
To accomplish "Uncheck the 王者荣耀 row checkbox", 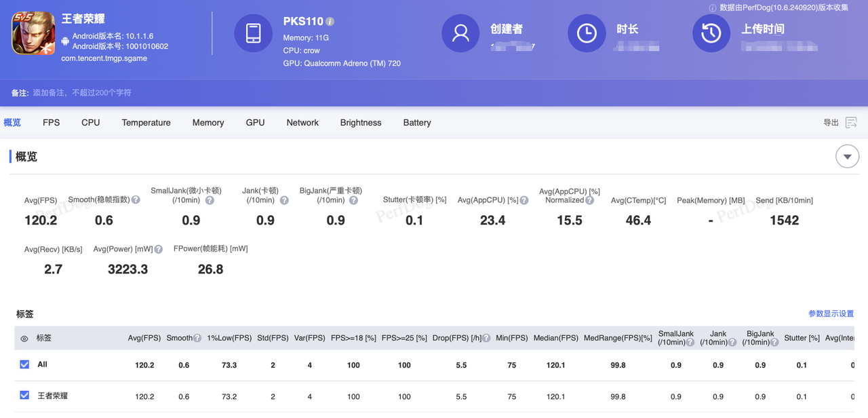I will [x=25, y=395].
